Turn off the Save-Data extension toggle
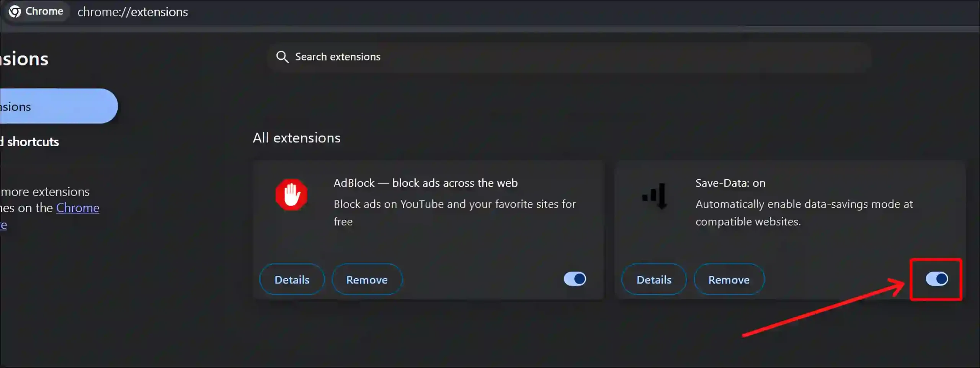This screenshot has width=980, height=368. tap(937, 279)
